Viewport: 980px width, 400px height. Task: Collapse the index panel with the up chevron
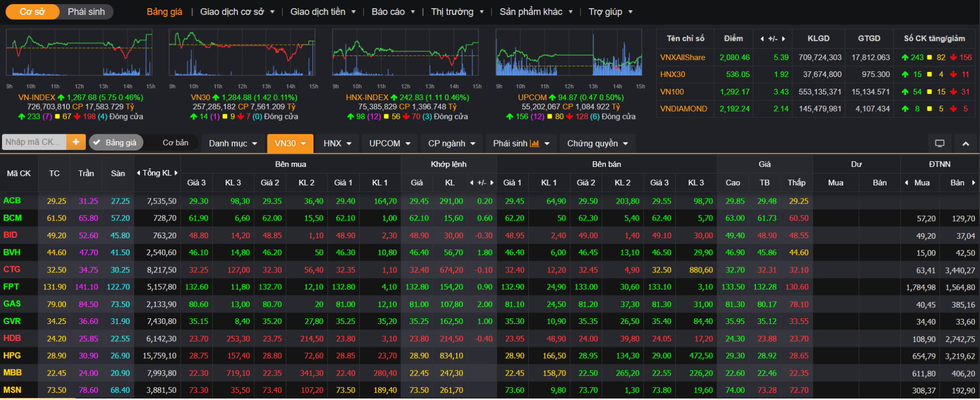[x=966, y=144]
